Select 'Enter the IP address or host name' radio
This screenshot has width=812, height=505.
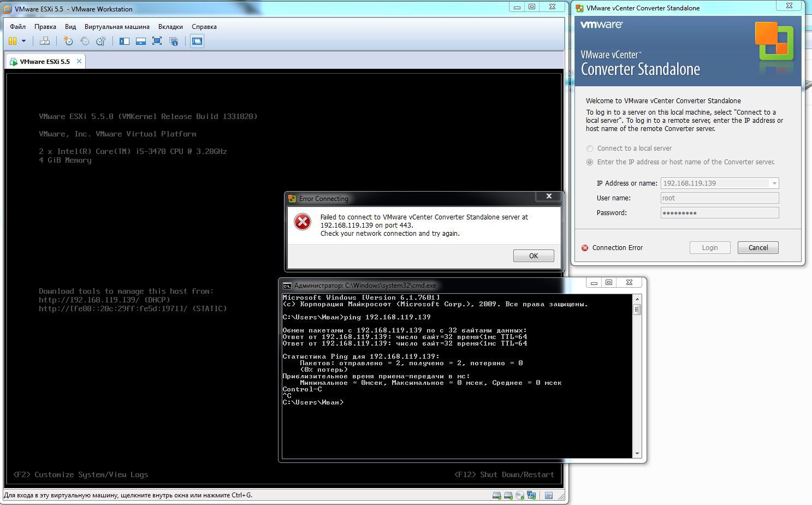click(590, 162)
